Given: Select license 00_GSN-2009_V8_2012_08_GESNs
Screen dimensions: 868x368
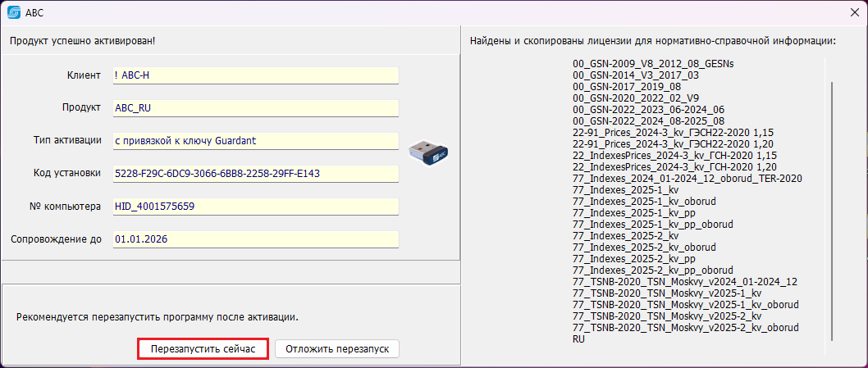Looking at the screenshot, I should [653, 64].
